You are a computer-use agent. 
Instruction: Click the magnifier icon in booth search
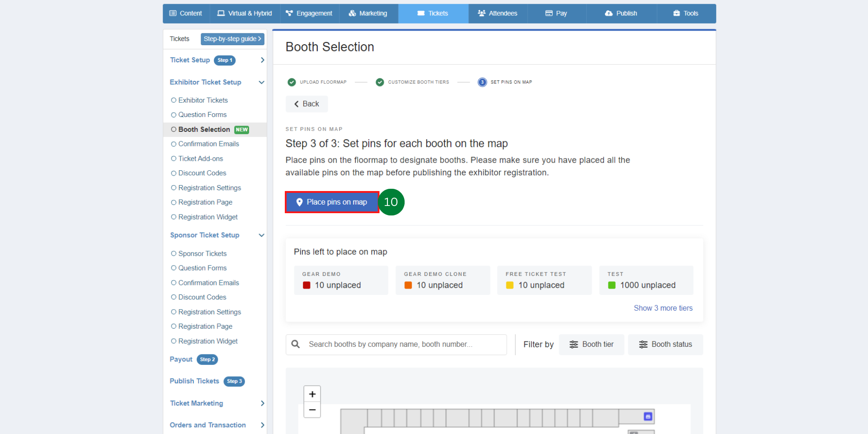(x=296, y=344)
